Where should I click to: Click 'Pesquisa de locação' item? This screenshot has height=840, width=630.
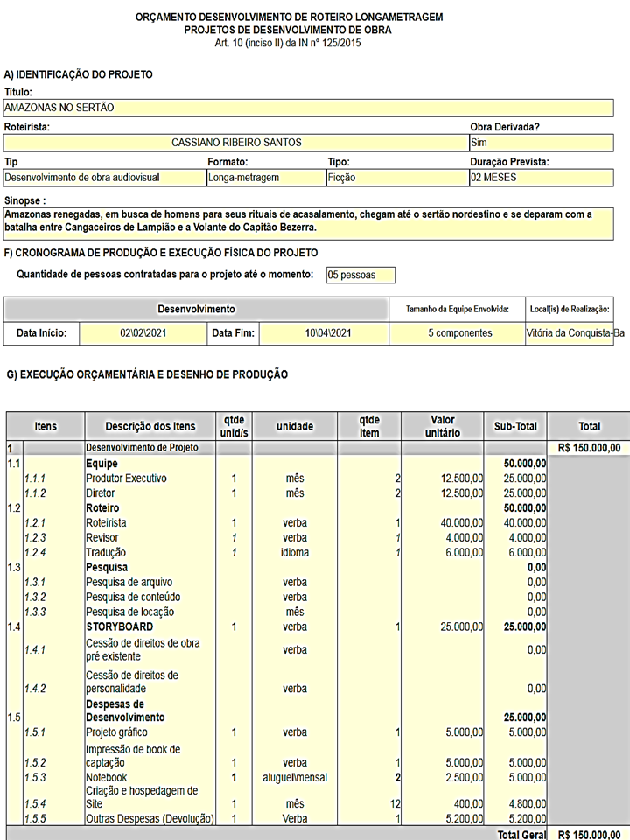129,612
